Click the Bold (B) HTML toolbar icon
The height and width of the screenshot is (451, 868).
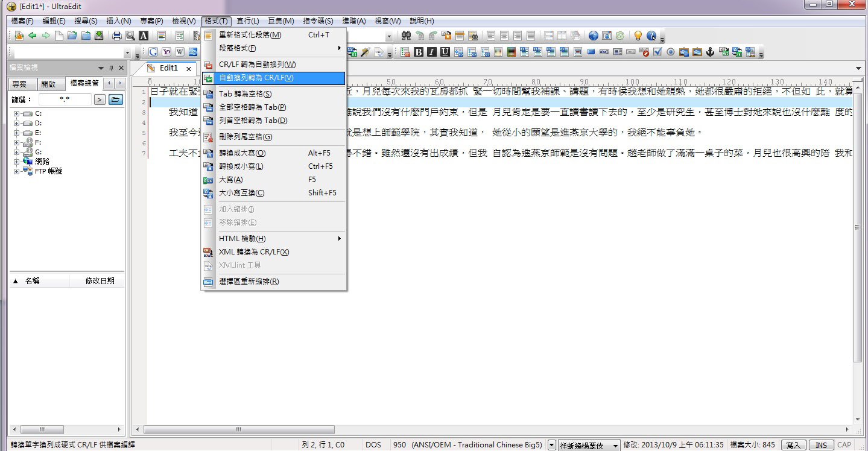coord(419,52)
